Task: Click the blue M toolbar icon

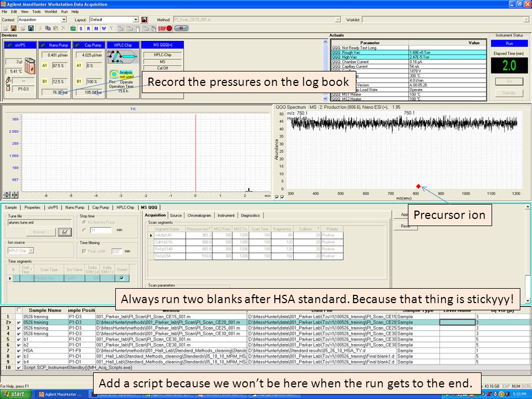Action: (96, 28)
